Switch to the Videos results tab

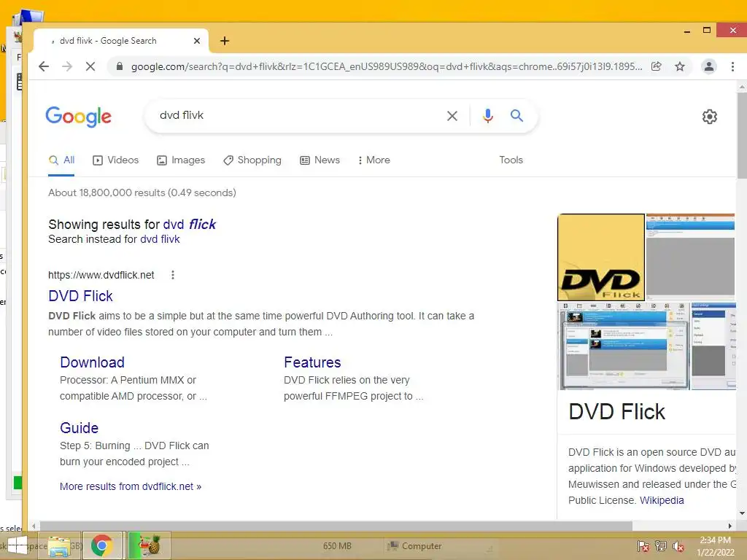coord(116,160)
